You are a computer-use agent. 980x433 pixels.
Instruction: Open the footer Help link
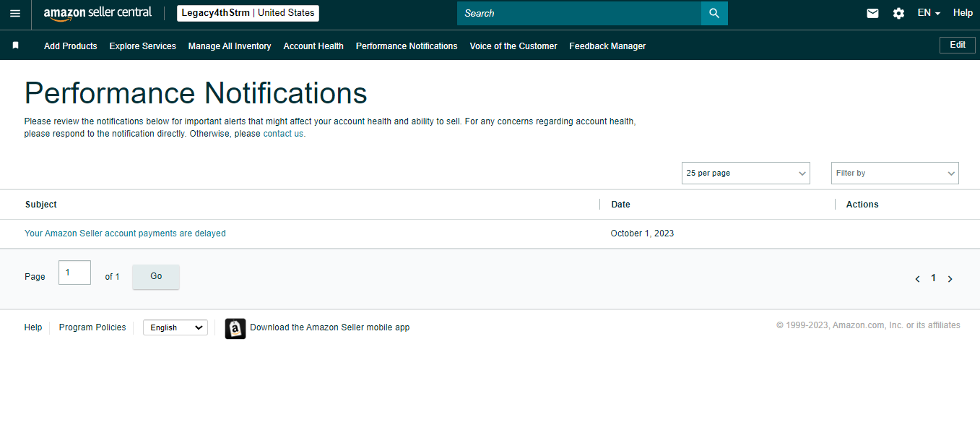pos(33,327)
